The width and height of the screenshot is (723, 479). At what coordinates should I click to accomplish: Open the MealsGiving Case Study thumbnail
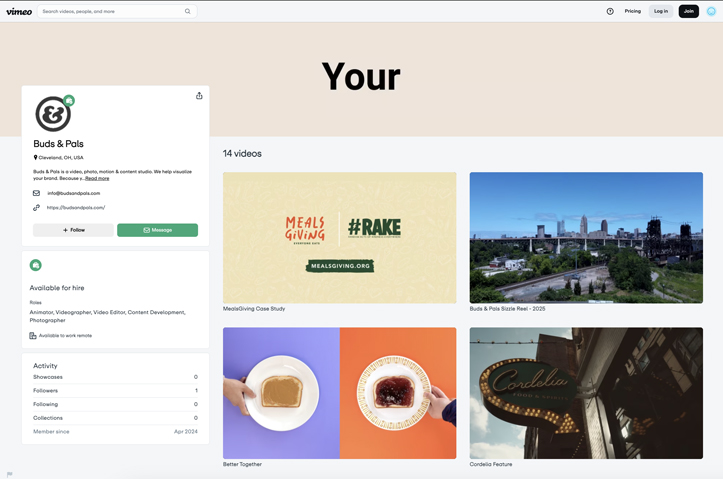pyautogui.click(x=340, y=238)
